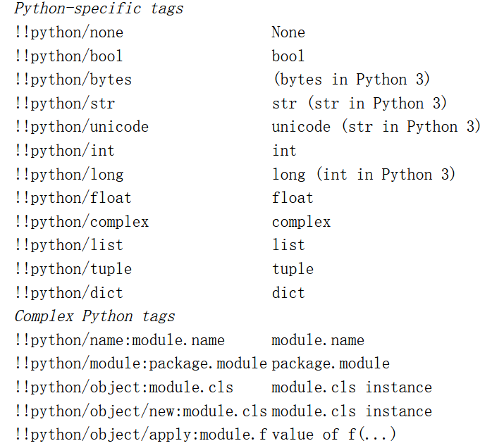Select the !!python/bool tag entry
504x448 pixels.
click(69, 56)
